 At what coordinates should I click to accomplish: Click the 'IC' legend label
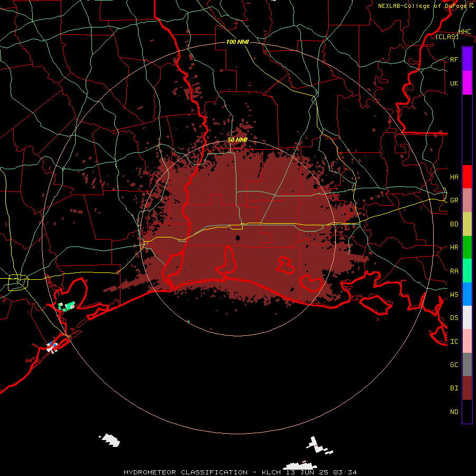454,342
